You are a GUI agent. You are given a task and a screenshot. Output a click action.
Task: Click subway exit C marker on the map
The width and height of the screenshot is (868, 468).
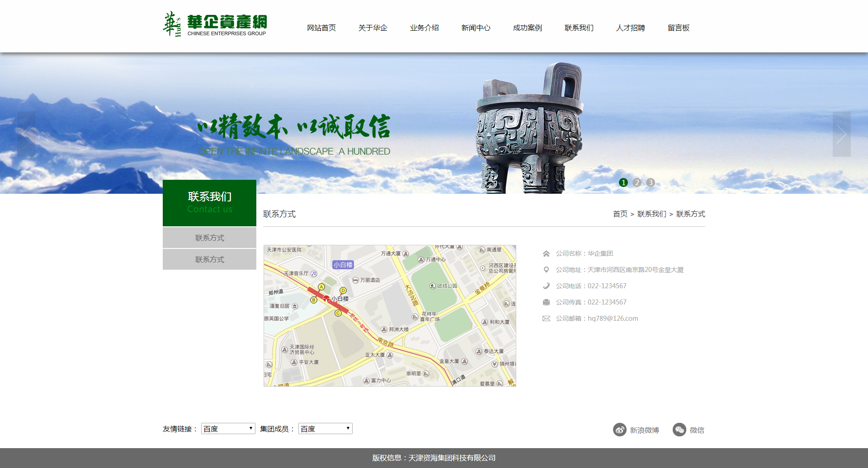tap(338, 313)
